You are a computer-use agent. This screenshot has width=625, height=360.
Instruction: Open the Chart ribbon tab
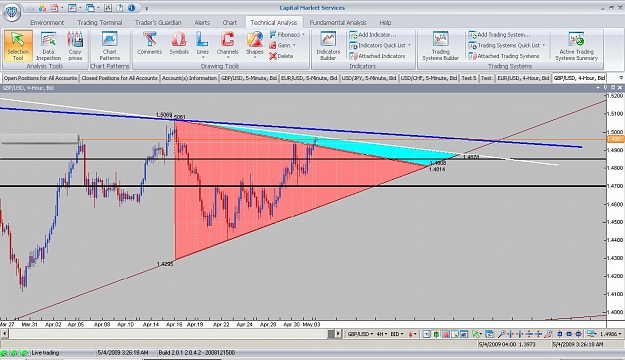(x=230, y=22)
